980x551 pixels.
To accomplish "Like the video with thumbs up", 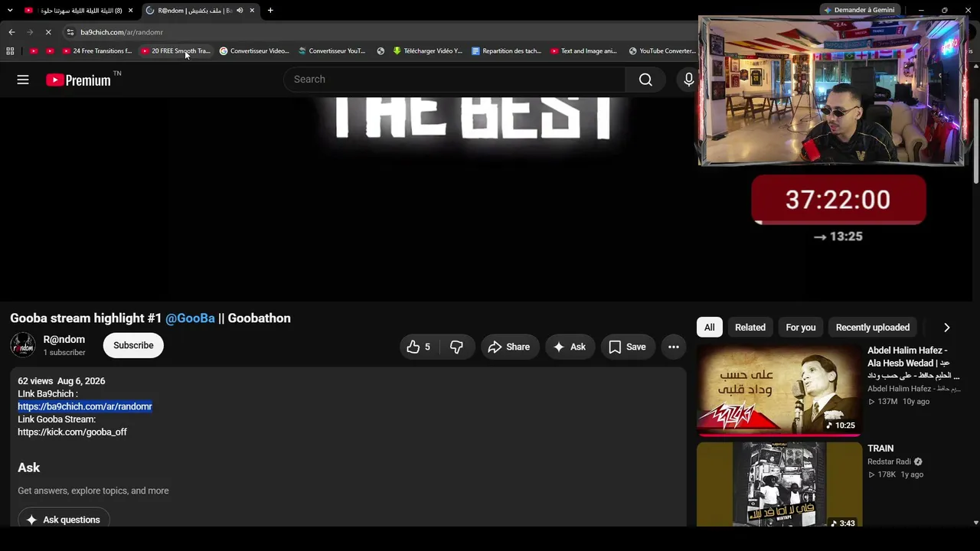I will (x=419, y=347).
